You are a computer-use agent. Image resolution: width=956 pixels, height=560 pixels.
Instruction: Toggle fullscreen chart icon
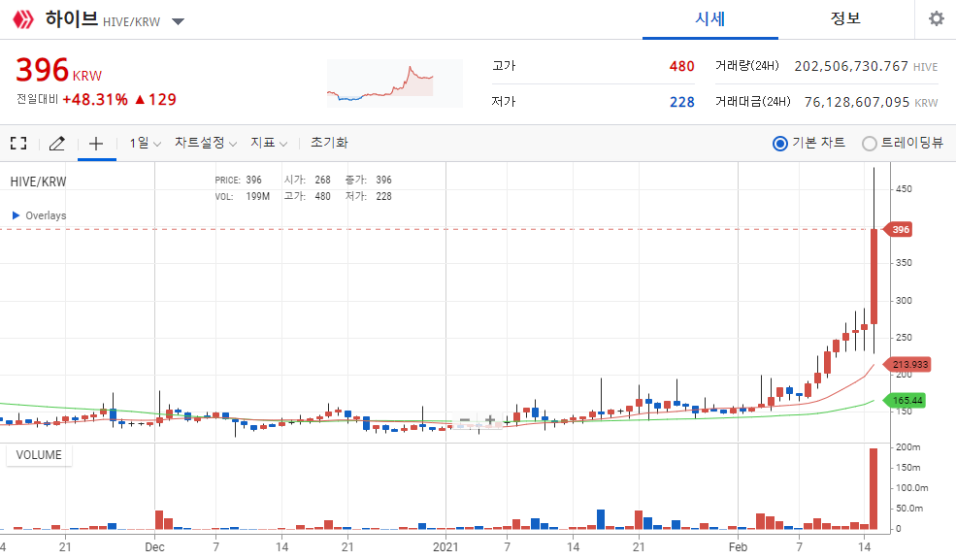tap(18, 144)
